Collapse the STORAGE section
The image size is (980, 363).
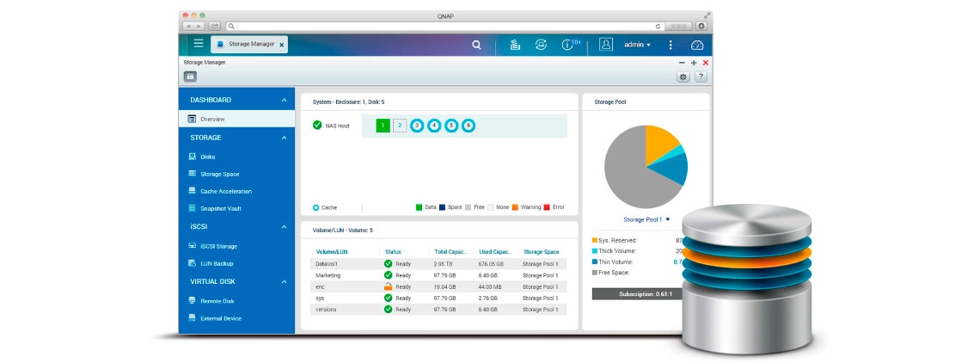click(x=284, y=138)
